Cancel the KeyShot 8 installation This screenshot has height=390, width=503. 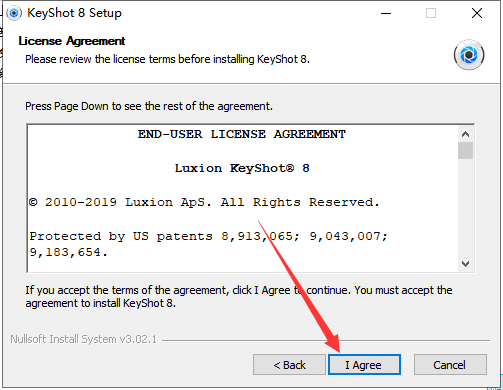click(450, 365)
